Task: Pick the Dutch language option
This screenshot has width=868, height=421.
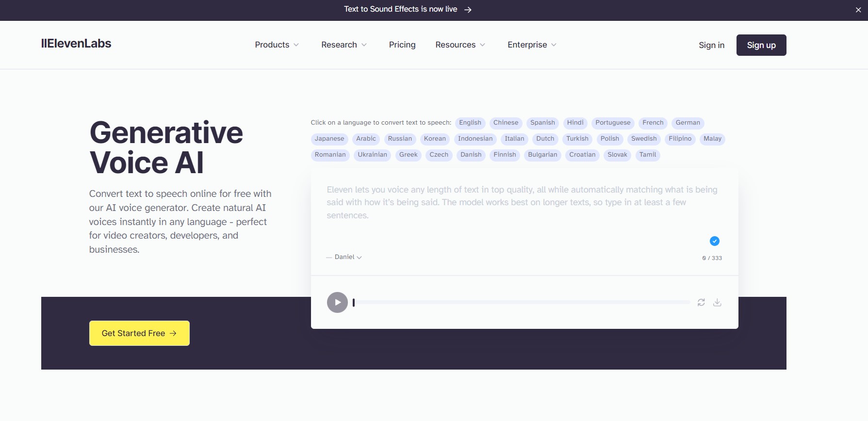Action: tap(545, 139)
